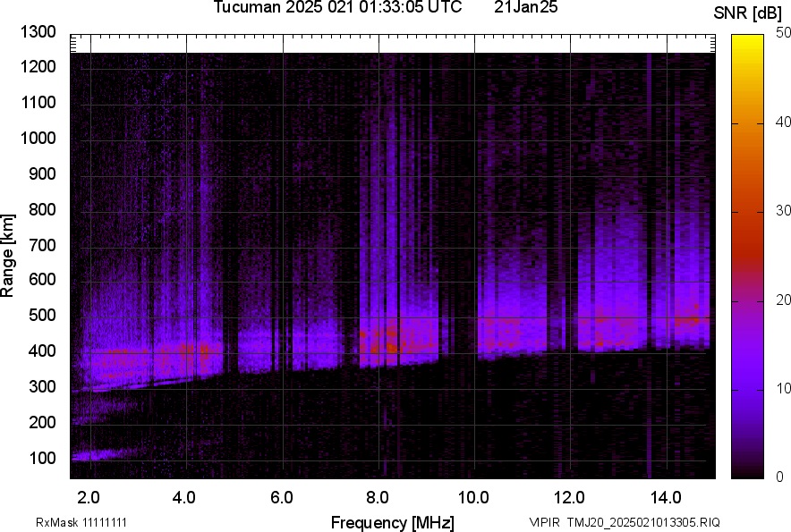Click the filename 'TMJ20_2025021013305.RIQ'

coord(643,522)
